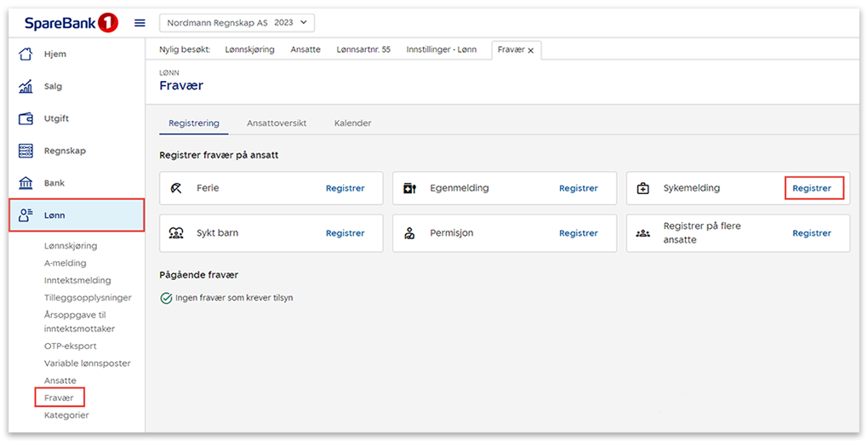
Task: Select A-melding in the Lønn submenu
Action: [x=66, y=263]
